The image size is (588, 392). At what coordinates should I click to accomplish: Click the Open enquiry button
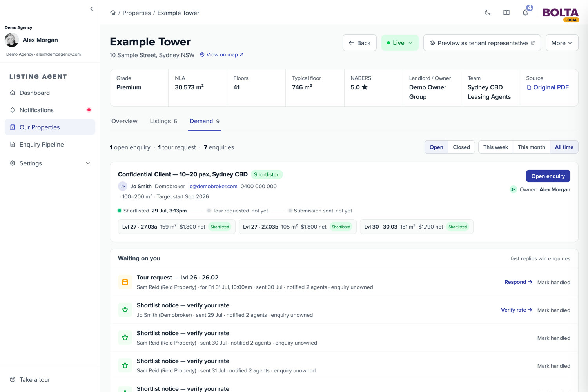548,176
